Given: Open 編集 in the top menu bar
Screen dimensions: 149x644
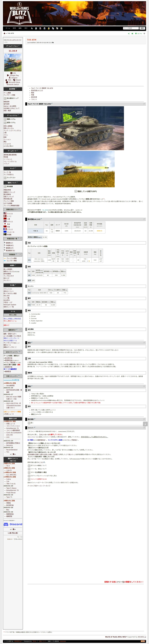Looking at the screenshot, I should click(20, 28).
